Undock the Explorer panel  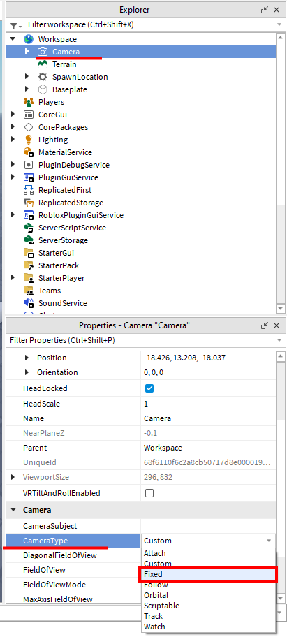pyautogui.click(x=265, y=10)
